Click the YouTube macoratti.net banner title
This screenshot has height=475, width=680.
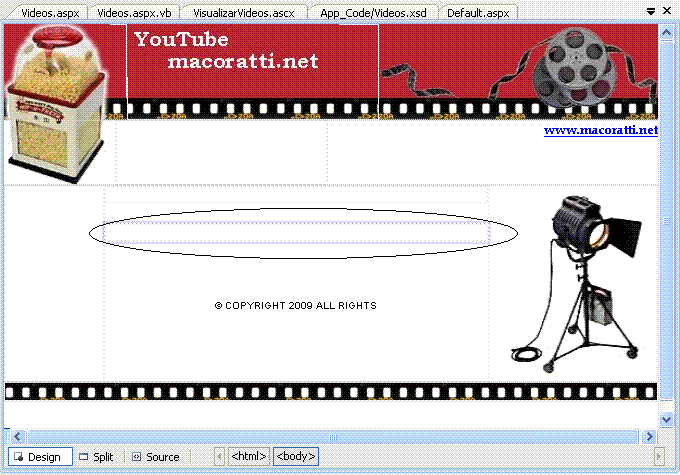pos(226,51)
